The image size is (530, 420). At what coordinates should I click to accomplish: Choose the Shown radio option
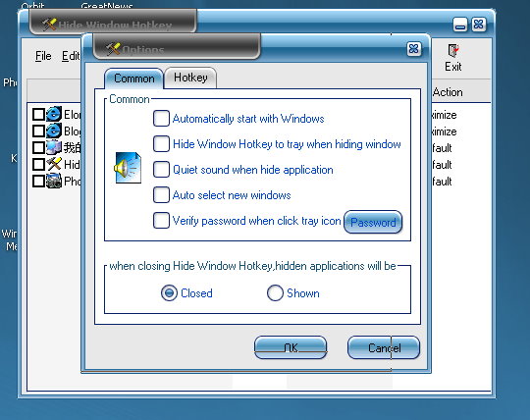pyautogui.click(x=275, y=293)
